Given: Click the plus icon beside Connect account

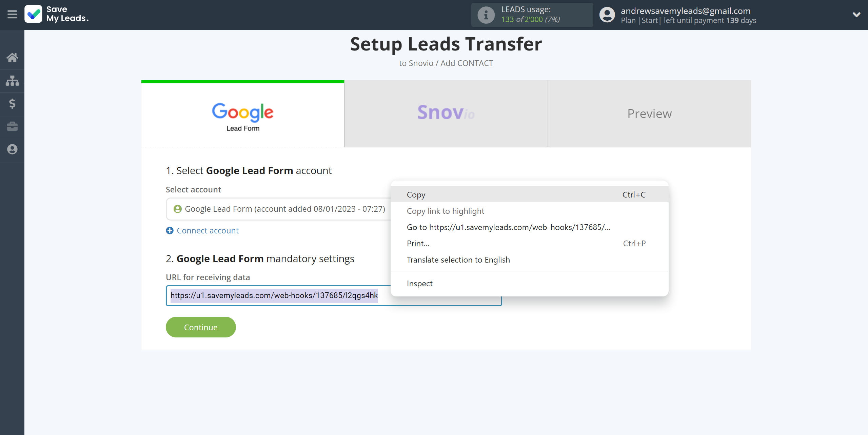Looking at the screenshot, I should [170, 231].
